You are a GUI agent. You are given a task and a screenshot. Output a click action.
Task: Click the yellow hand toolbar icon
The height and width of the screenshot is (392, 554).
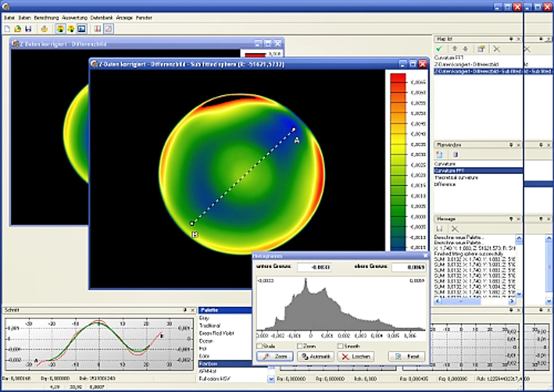click(x=44, y=29)
